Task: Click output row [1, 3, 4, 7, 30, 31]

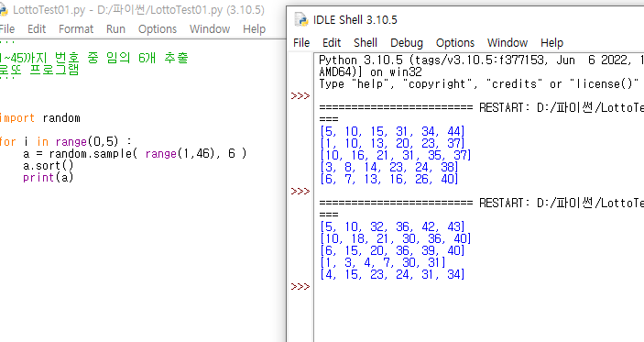Action: tap(383, 262)
